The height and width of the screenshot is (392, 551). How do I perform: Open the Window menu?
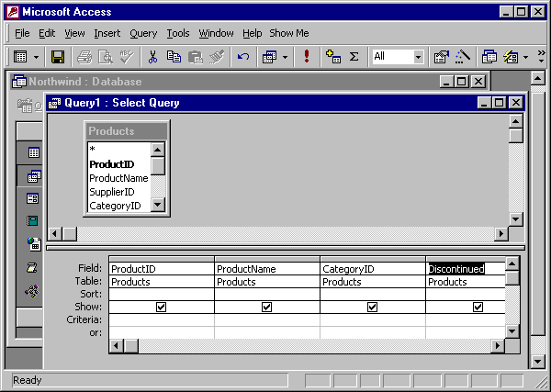(x=216, y=33)
